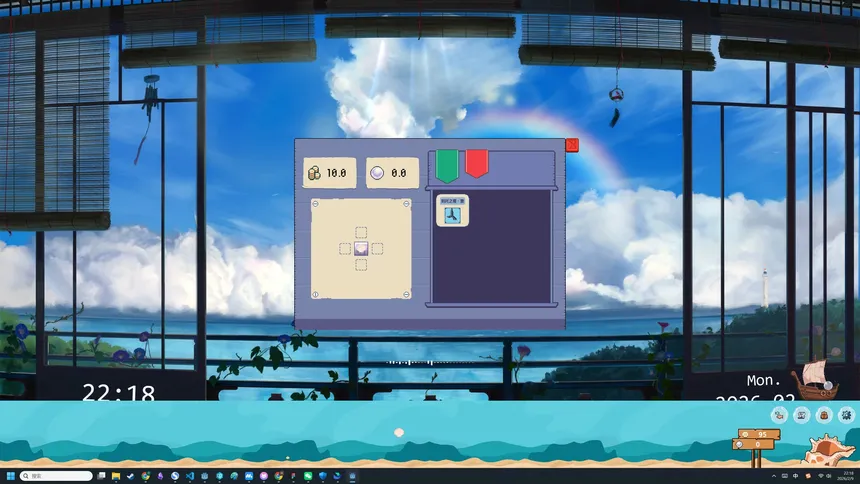Click the minus icon at parchment's lower-right corner

click(406, 295)
